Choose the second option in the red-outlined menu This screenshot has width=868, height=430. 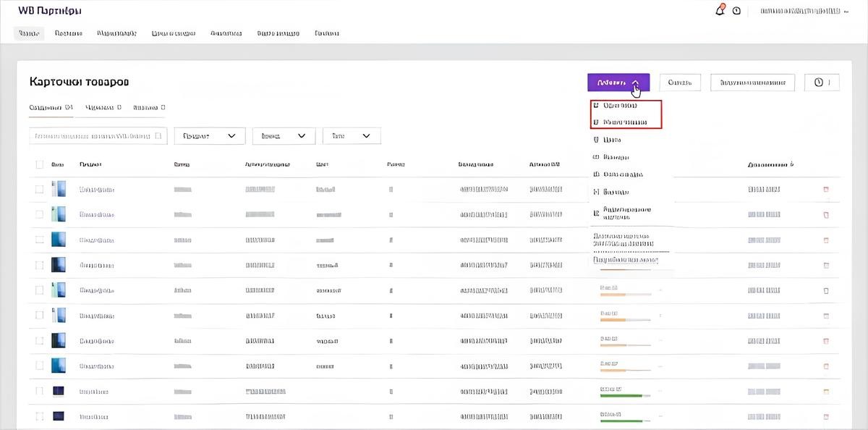tap(626, 122)
